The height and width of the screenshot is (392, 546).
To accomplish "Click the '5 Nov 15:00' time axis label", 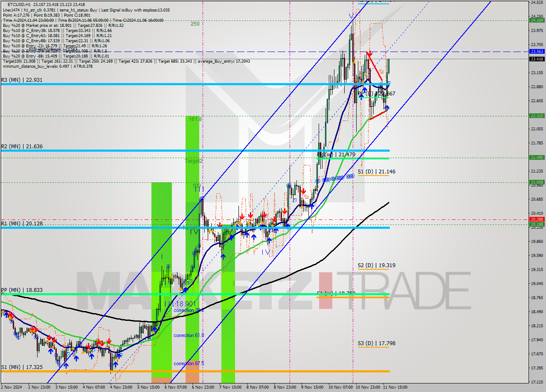I will (x=149, y=387).
